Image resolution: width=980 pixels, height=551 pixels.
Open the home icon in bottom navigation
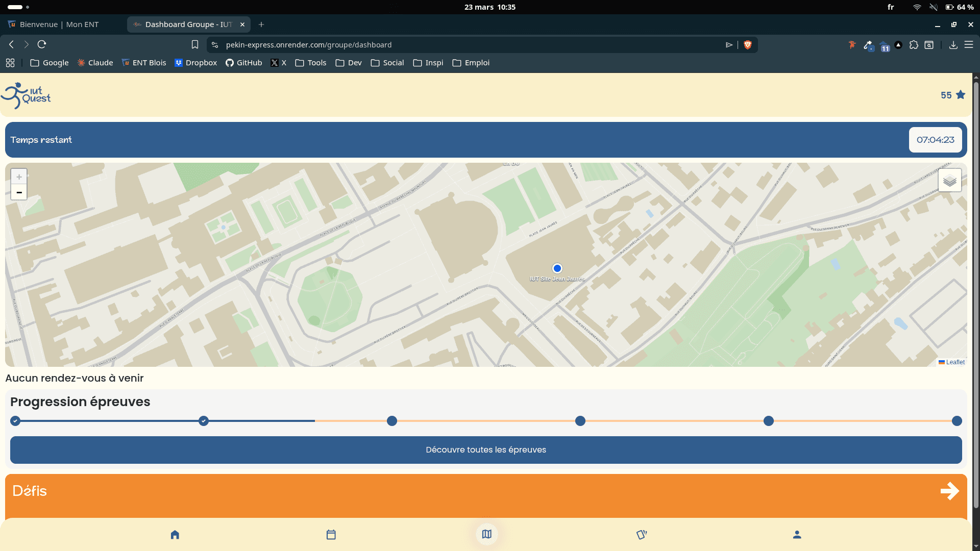point(175,535)
